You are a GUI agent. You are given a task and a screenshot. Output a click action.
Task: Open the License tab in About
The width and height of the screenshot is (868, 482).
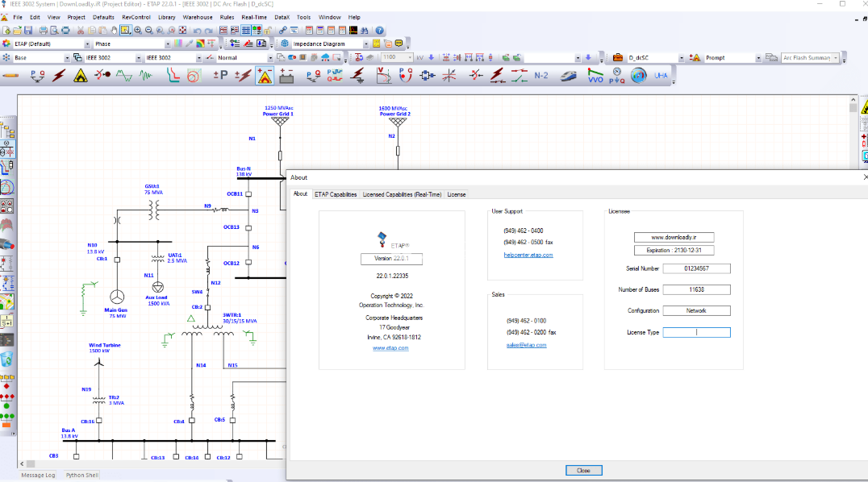456,194
